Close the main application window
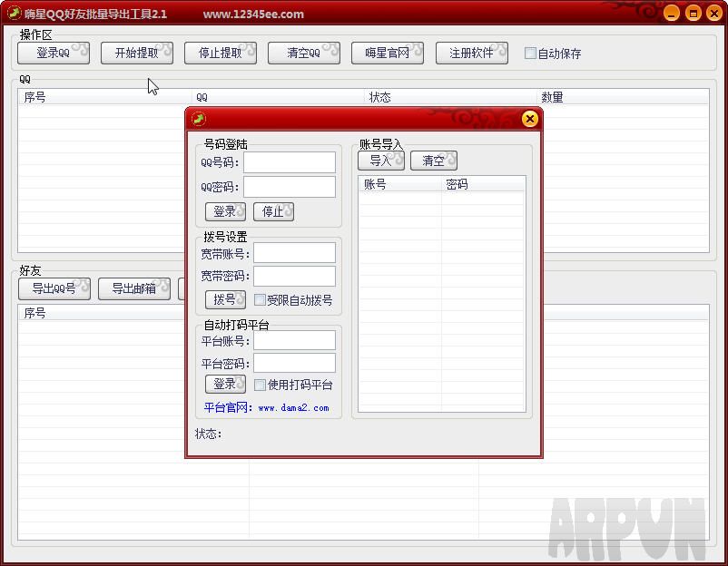 point(714,13)
